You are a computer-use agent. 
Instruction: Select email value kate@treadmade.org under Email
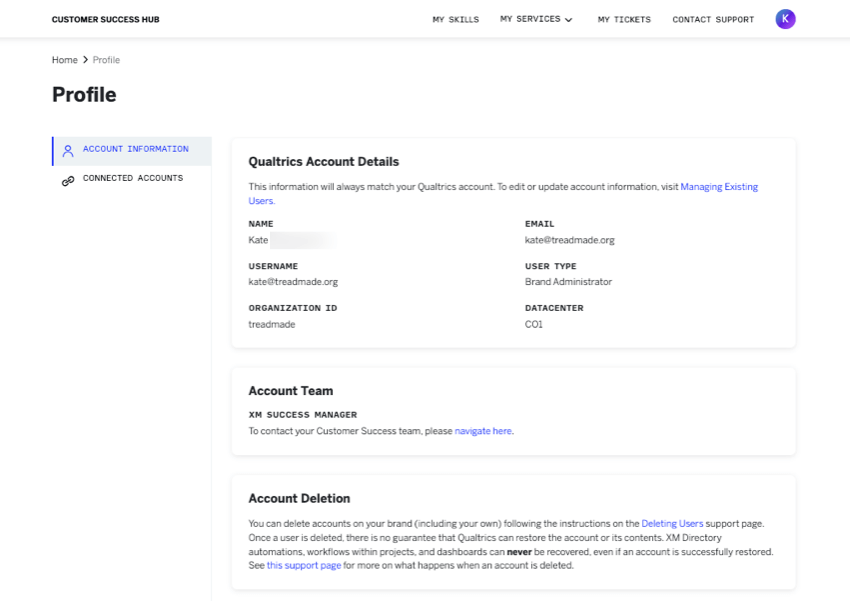(570, 240)
